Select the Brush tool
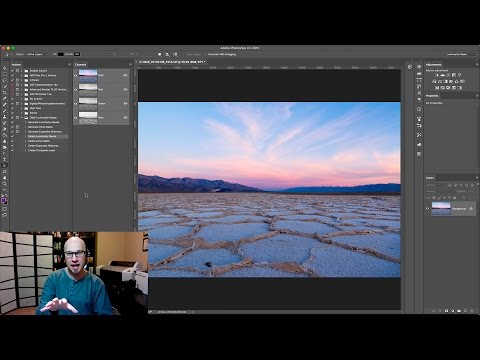Viewport: 480px width, 360px height. [x=5, y=111]
